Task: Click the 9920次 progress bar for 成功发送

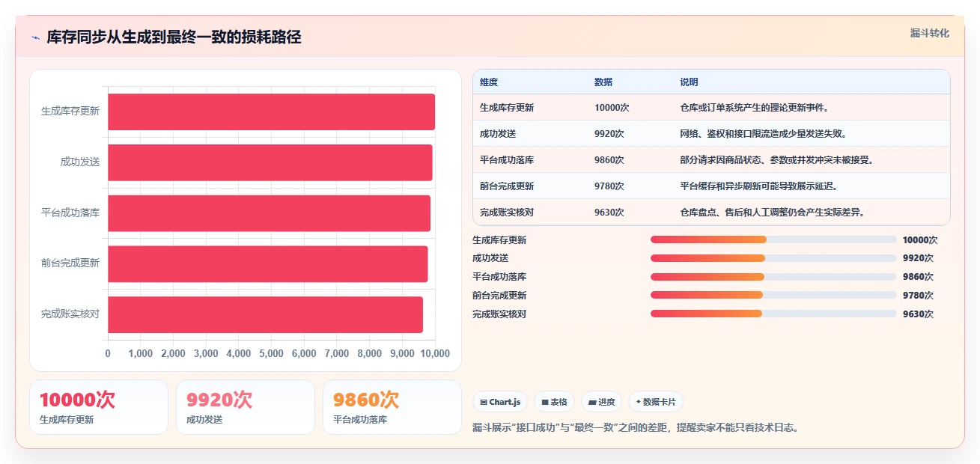Action: pyautogui.click(x=773, y=258)
